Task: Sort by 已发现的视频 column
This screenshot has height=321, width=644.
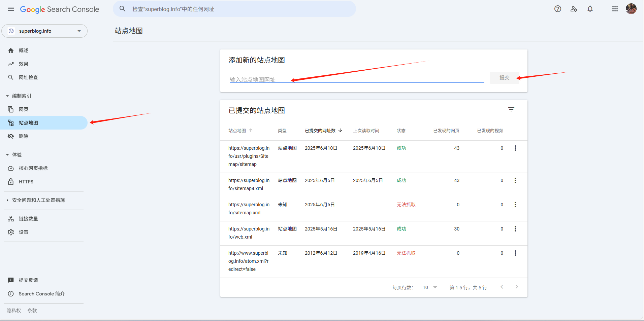Action: [490, 131]
